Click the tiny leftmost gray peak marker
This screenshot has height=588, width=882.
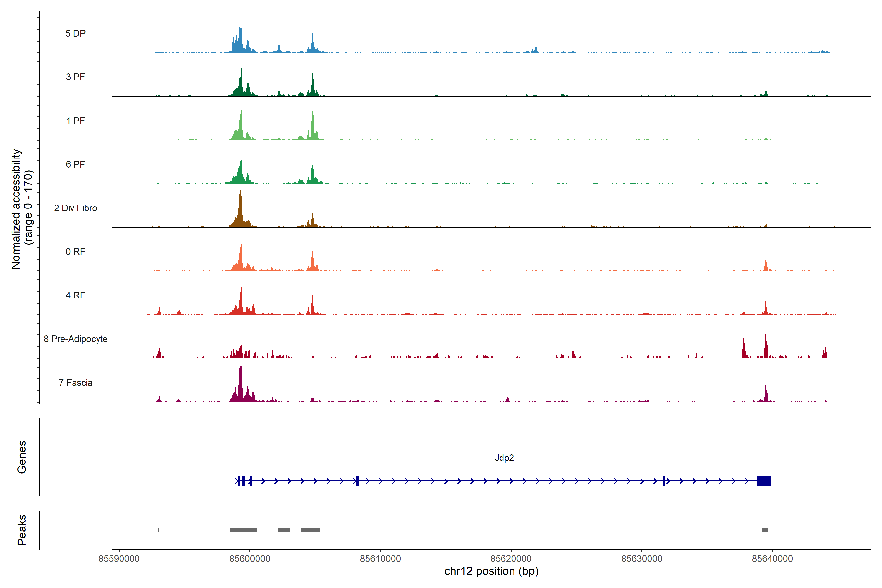click(159, 530)
